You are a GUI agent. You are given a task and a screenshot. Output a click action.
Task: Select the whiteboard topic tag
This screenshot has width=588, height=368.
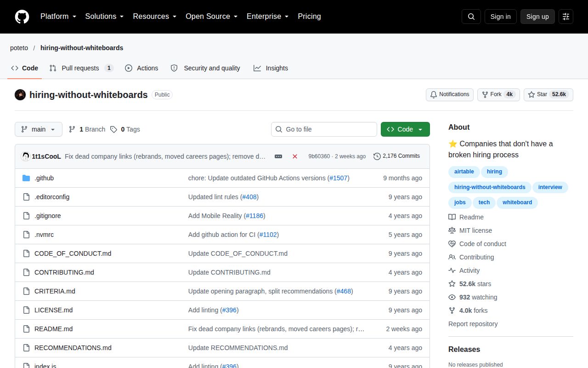click(x=517, y=202)
